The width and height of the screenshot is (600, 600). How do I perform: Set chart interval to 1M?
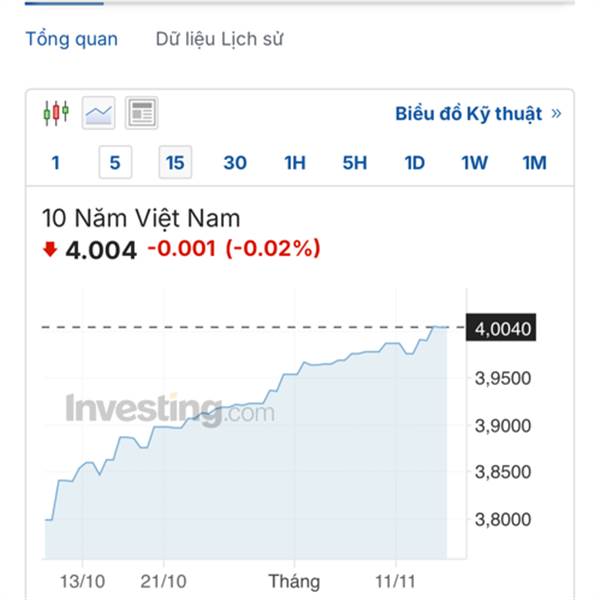[535, 162]
